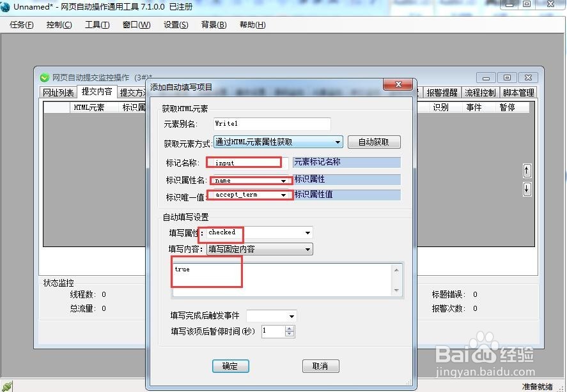Open the 填写内容 dropdown showing 填写固定内容

tap(307, 249)
